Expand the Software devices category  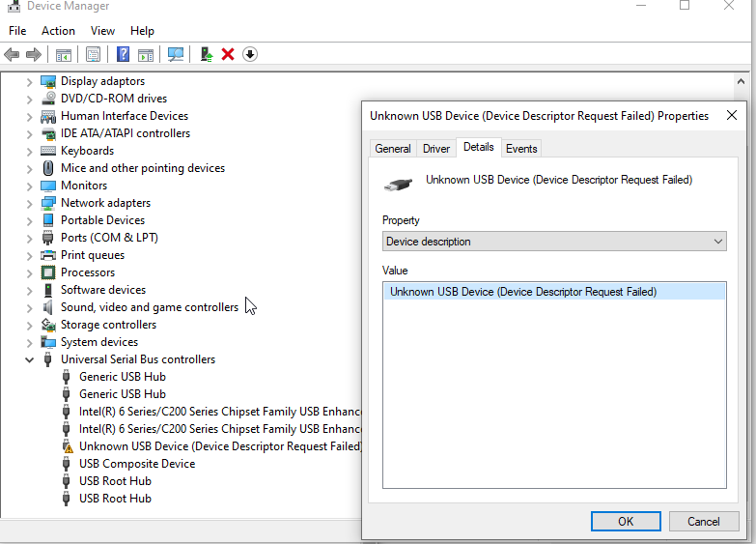pos(29,291)
